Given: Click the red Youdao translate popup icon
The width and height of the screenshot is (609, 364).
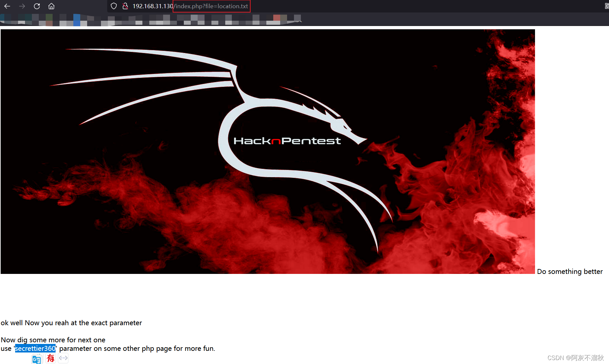Looking at the screenshot, I should pyautogui.click(x=50, y=358).
